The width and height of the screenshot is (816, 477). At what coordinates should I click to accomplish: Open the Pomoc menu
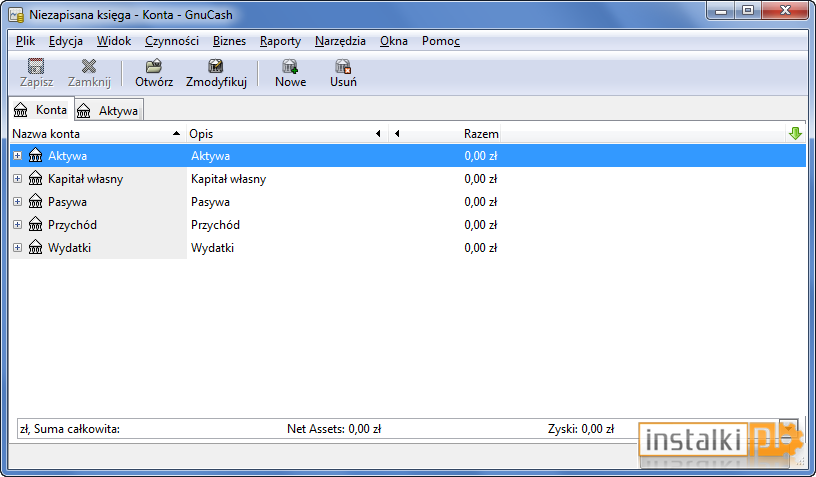point(441,41)
